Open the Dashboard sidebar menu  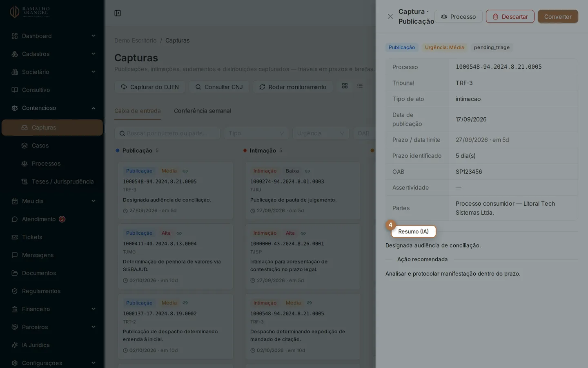(52, 36)
